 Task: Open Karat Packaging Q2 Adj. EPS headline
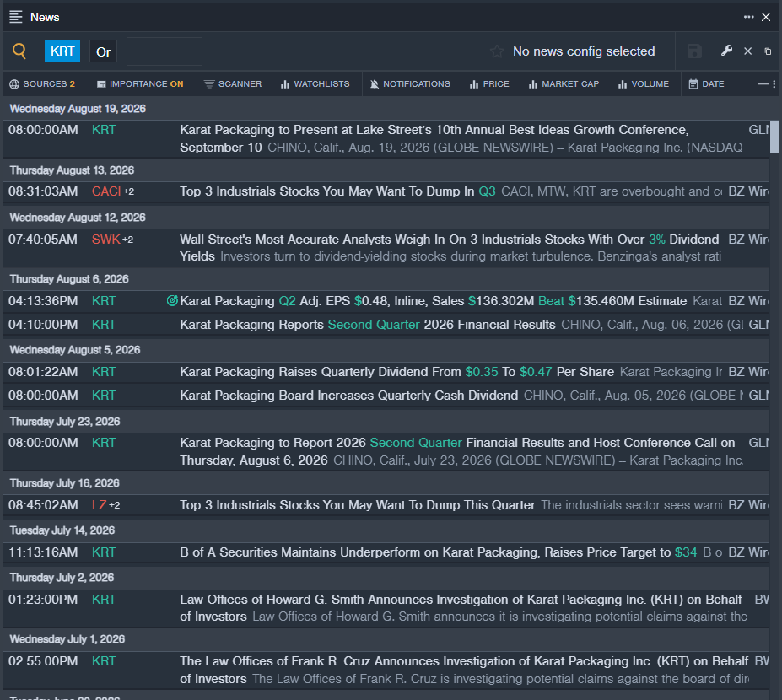point(433,301)
